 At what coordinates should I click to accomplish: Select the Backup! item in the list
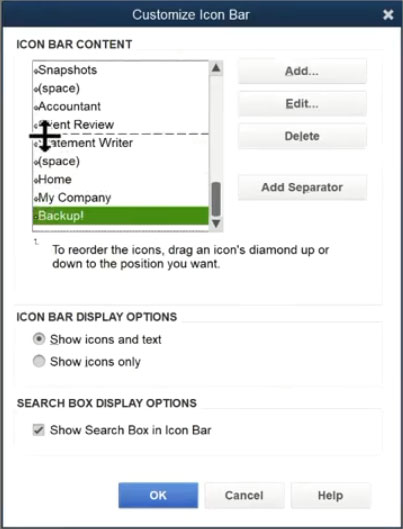pyautogui.click(x=121, y=215)
